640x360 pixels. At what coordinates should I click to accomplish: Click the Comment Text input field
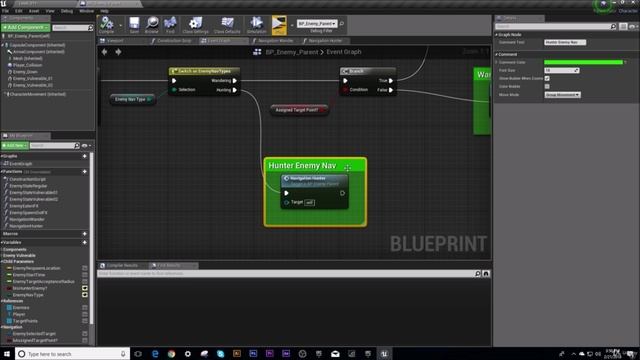click(565, 42)
